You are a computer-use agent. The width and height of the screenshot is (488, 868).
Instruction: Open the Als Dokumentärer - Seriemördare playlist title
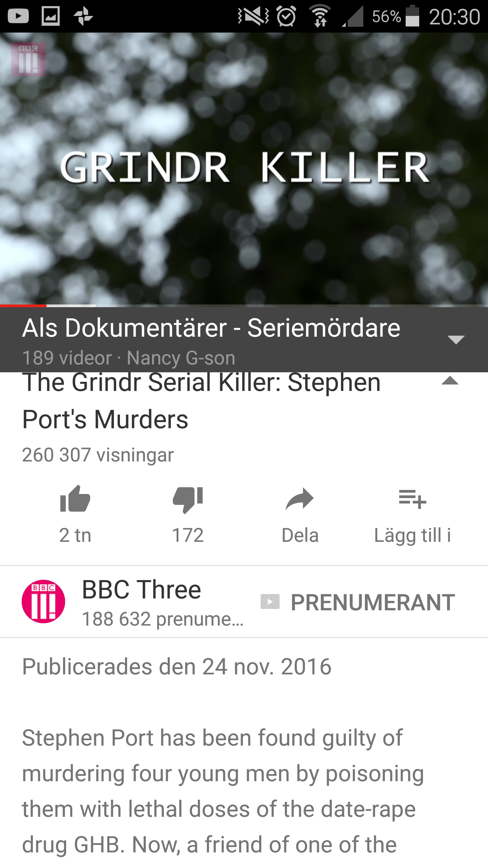[211, 328]
